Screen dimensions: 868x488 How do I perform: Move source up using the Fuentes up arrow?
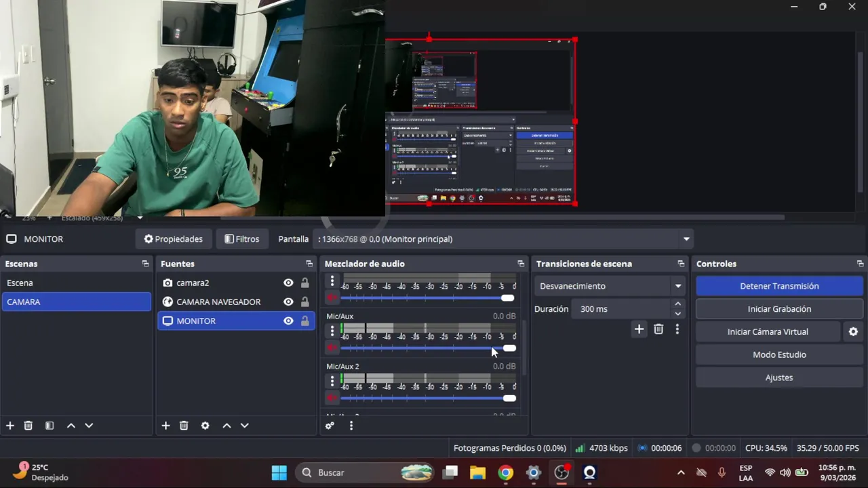tap(226, 426)
